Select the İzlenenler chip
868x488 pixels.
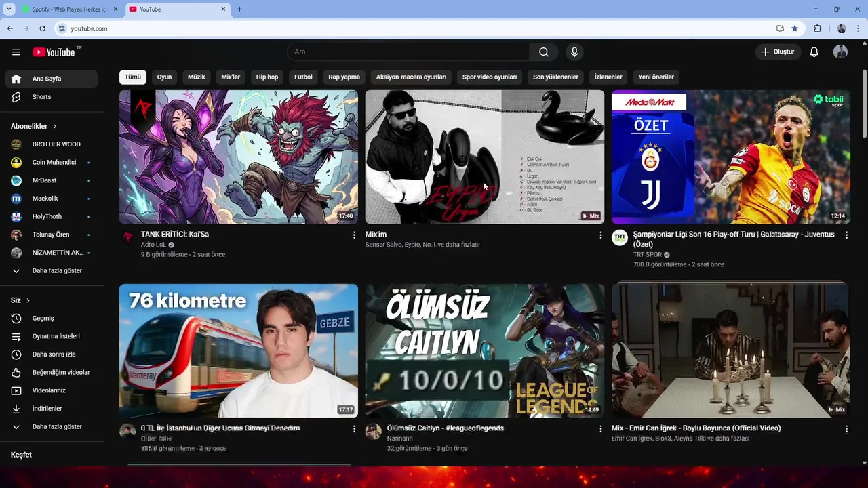[608, 77]
